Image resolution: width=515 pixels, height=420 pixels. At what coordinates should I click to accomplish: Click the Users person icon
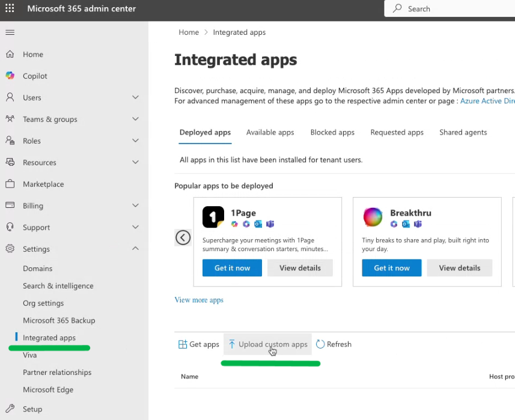[x=10, y=97]
